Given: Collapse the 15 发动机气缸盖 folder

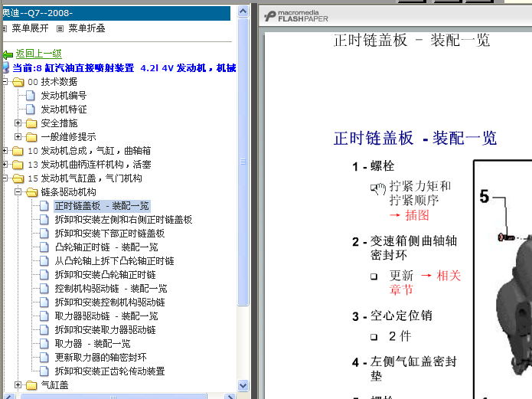Looking at the screenshot, I should (5, 178).
